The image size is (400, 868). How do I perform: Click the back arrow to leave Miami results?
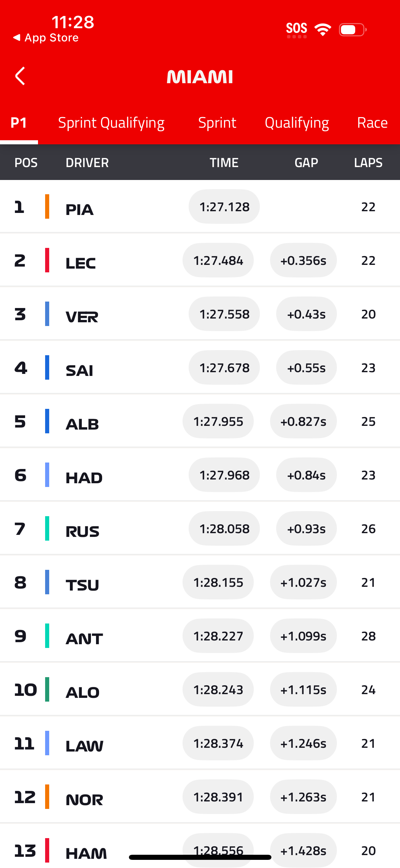coord(19,76)
